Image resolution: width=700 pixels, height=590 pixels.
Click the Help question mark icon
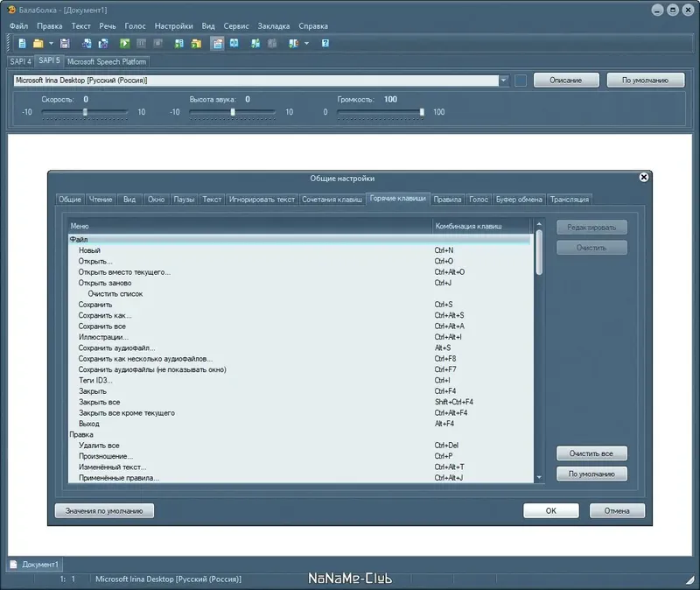coord(325,43)
